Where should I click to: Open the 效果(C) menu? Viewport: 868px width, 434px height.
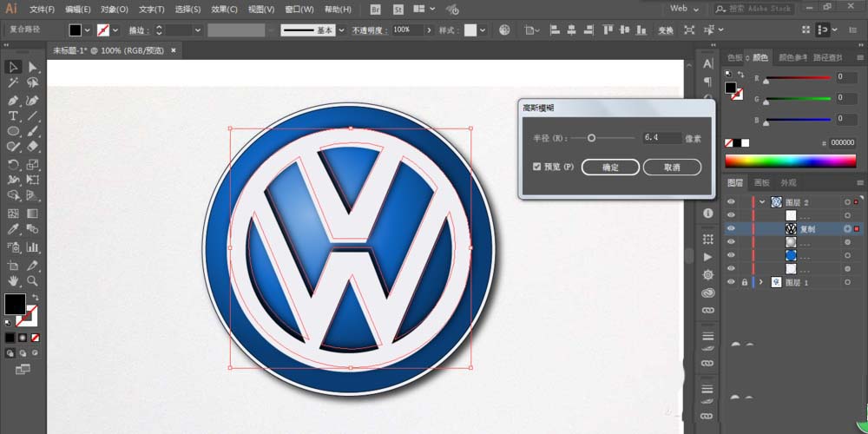tap(224, 10)
